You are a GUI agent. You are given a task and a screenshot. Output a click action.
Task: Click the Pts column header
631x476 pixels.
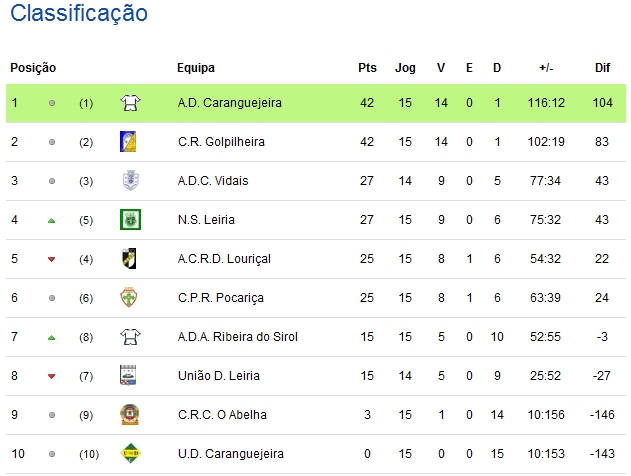367,68
